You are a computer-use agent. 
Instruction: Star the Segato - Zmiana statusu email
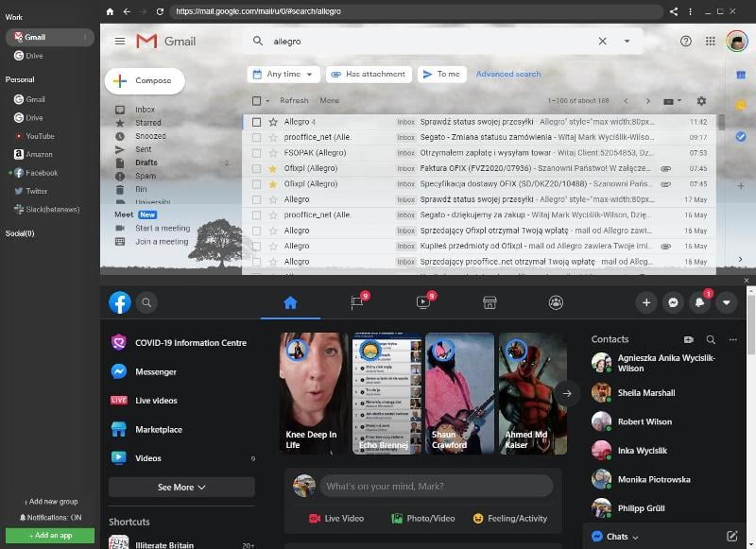[273, 138]
